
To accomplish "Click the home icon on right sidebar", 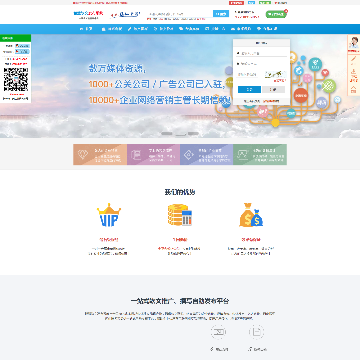I will (x=354, y=89).
